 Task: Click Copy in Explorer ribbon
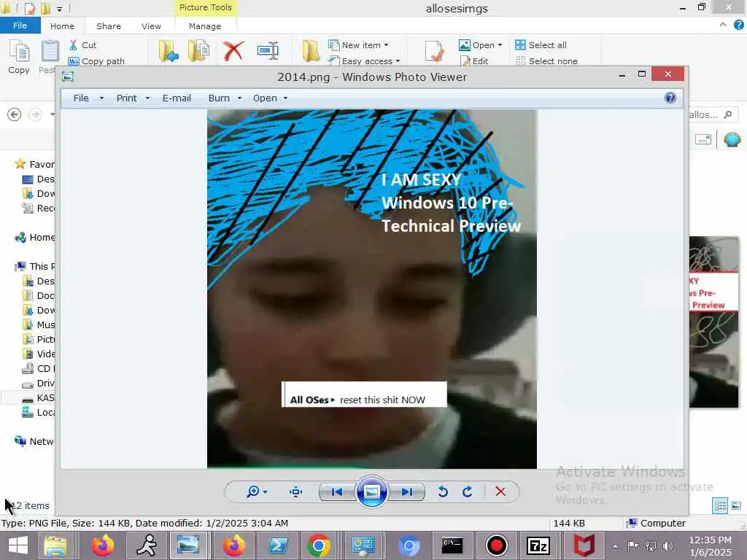[19, 57]
